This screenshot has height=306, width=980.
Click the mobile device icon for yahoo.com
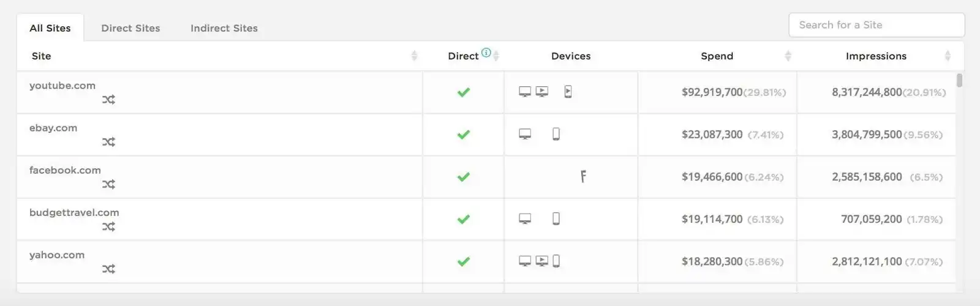(556, 261)
